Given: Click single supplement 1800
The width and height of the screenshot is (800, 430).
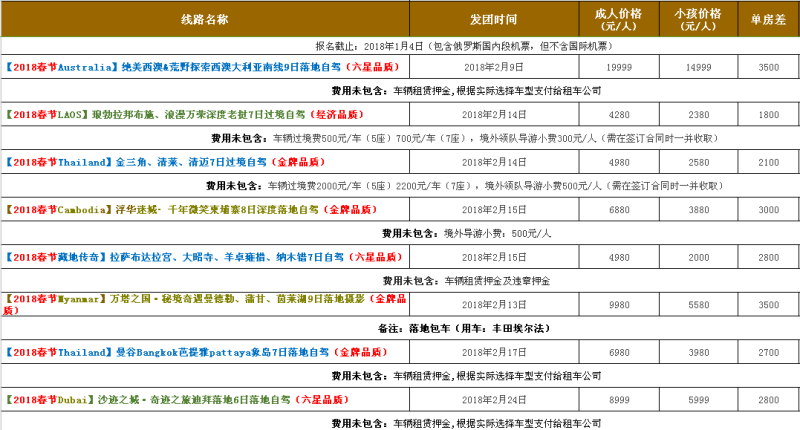Looking at the screenshot, I should click(768, 115).
